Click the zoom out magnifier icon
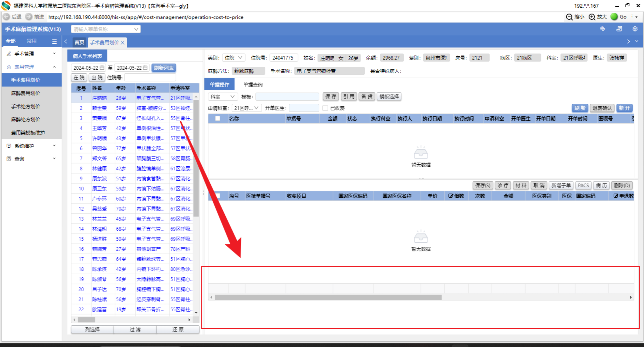This screenshot has height=347, width=644. [569, 17]
